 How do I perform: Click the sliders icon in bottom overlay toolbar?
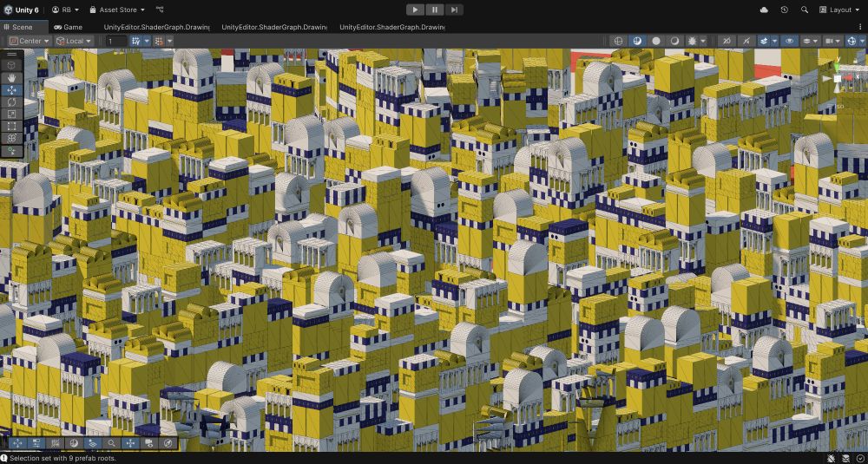click(36, 443)
